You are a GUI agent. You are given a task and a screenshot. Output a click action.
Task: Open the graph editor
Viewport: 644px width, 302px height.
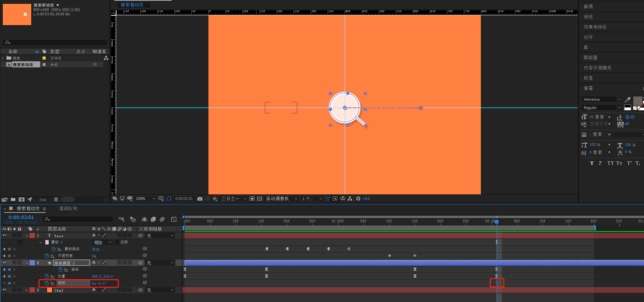click(174, 219)
